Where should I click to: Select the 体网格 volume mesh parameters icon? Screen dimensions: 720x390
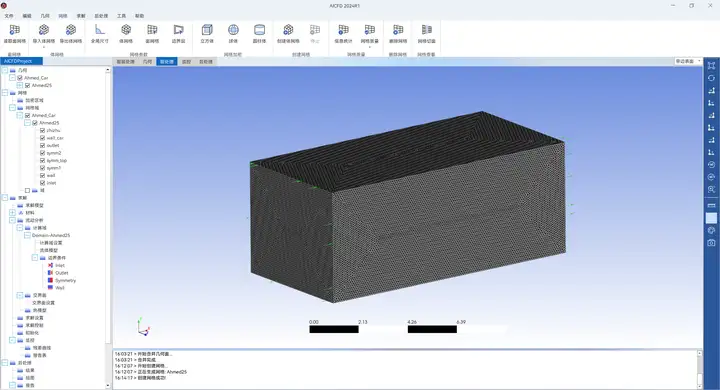pyautogui.click(x=126, y=30)
